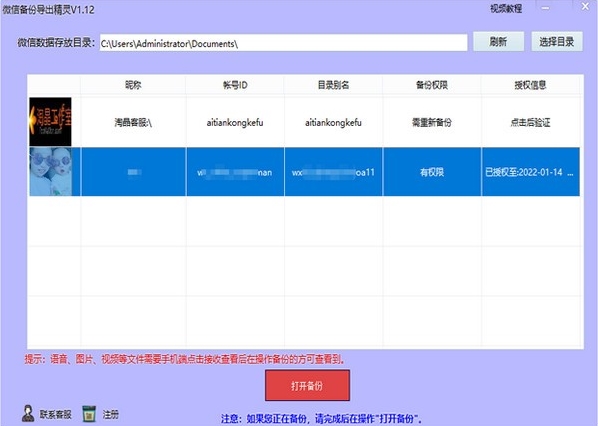This screenshot has width=598, height=426.
Task: Click the 刷新 refresh button
Action: [x=498, y=42]
